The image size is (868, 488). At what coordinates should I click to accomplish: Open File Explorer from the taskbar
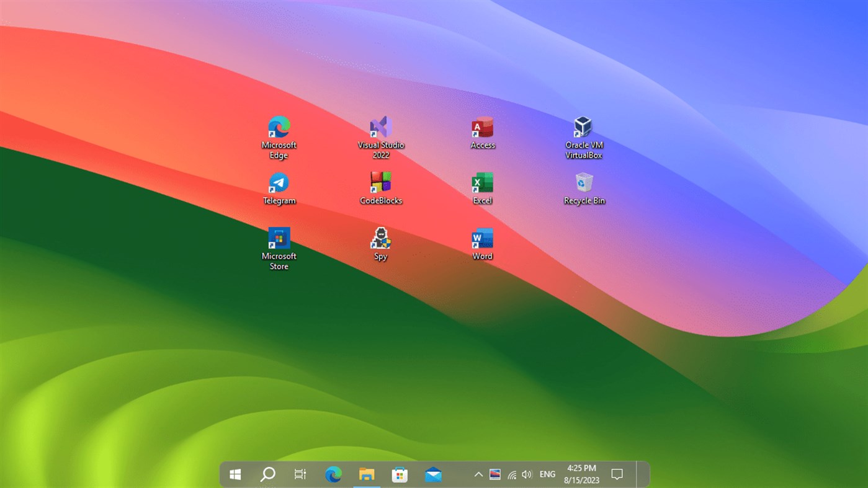(x=366, y=474)
